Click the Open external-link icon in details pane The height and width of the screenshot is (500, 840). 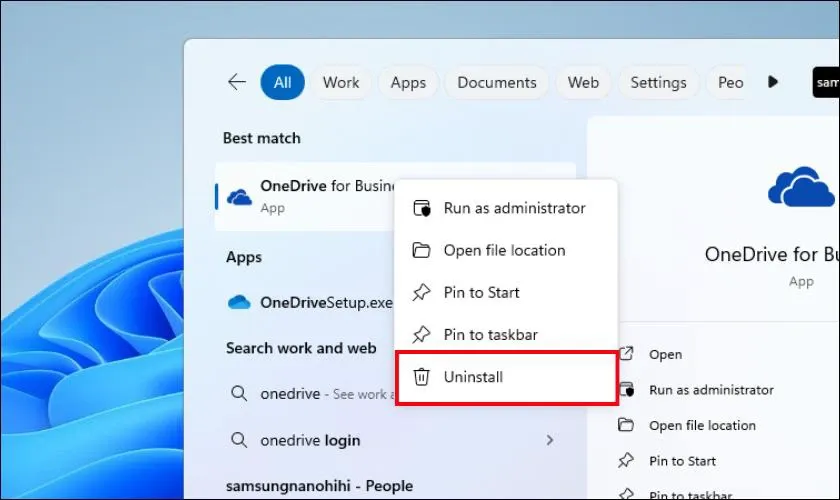(x=626, y=354)
